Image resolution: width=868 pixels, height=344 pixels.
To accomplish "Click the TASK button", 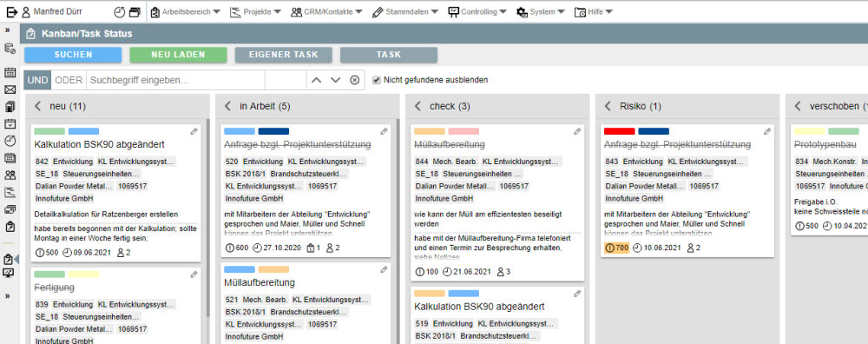I will point(389,55).
